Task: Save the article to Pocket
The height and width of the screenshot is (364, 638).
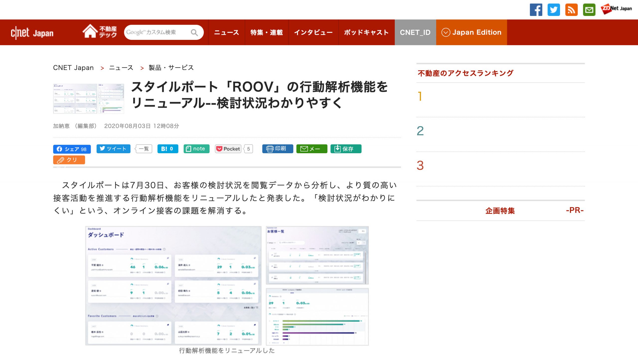Action: tap(228, 149)
